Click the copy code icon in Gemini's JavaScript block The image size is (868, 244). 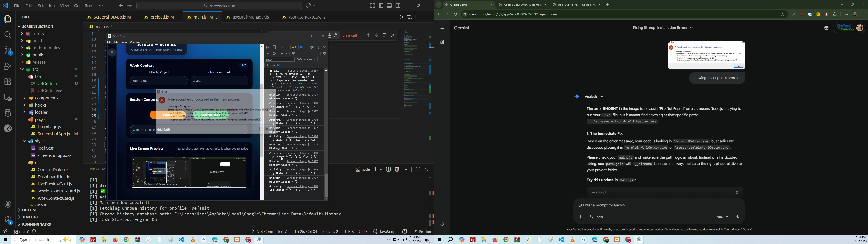click(x=737, y=193)
